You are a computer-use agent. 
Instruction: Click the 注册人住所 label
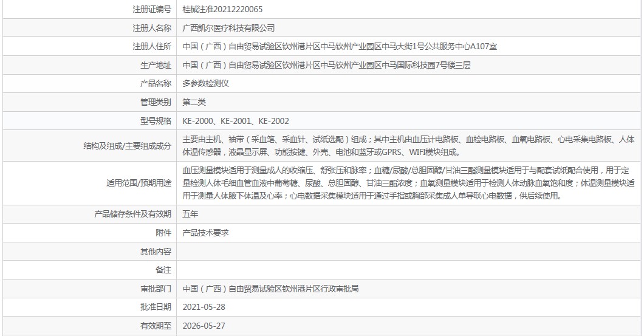[x=152, y=46]
